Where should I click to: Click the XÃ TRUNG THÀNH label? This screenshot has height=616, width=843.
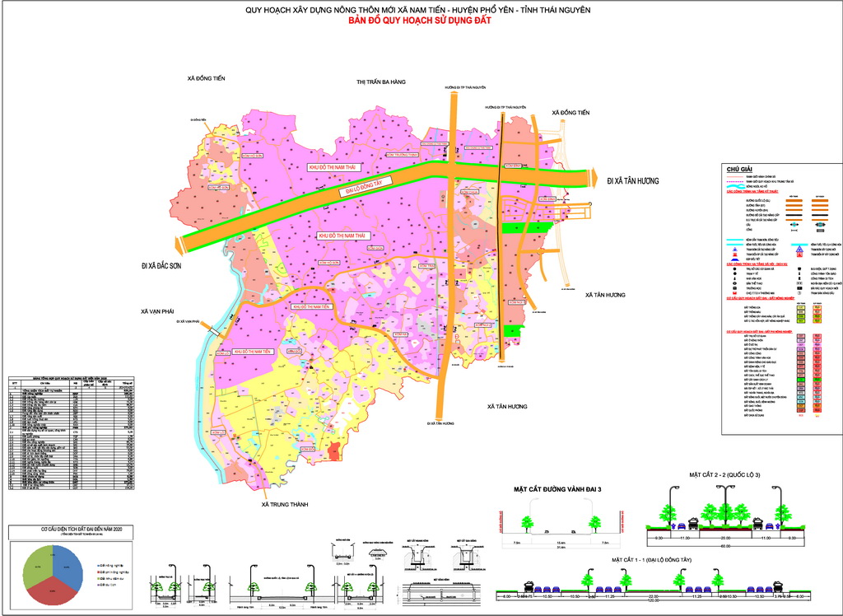click(x=284, y=504)
